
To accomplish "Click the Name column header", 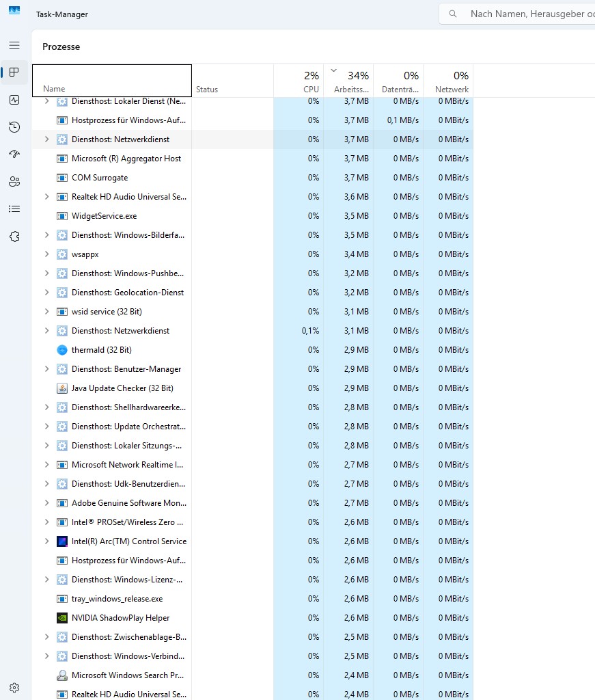I will click(x=112, y=81).
